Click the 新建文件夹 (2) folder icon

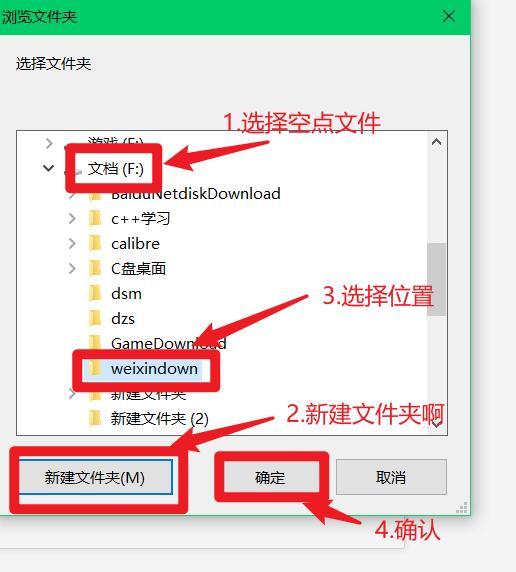[96, 418]
